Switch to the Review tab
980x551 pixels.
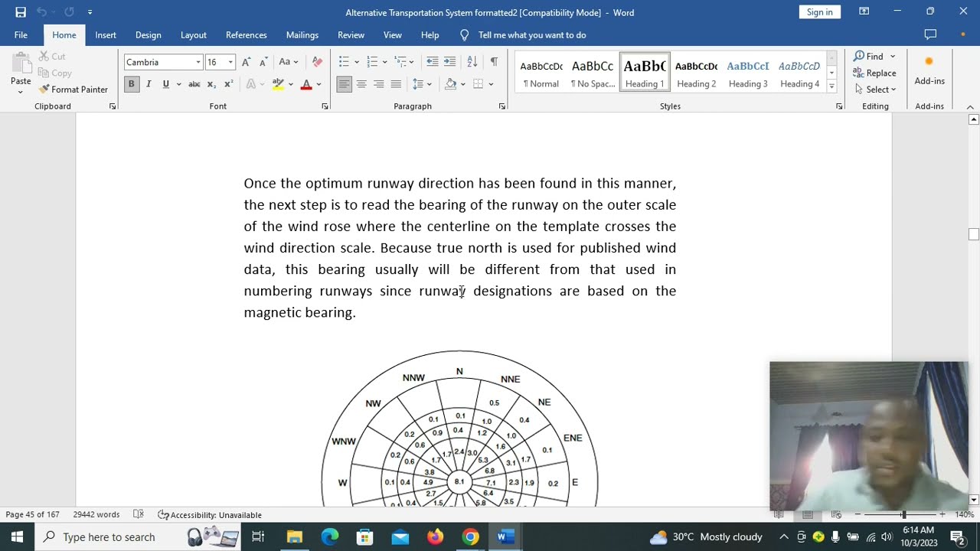coord(351,35)
